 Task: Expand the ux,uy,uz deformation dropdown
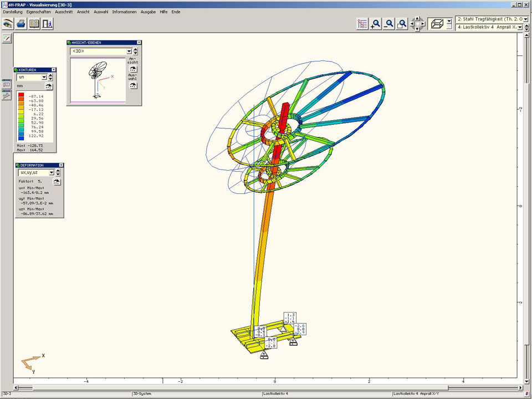tap(51, 172)
